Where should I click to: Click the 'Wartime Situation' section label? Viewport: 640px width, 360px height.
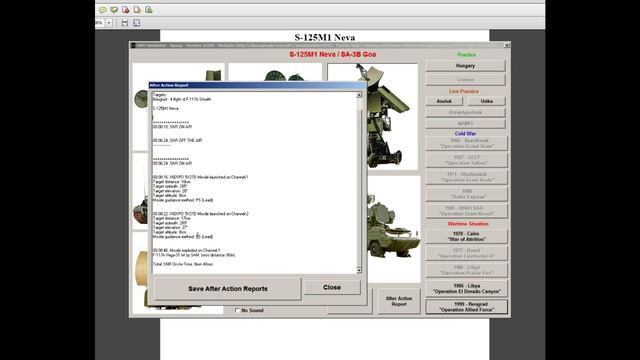[x=468, y=224]
